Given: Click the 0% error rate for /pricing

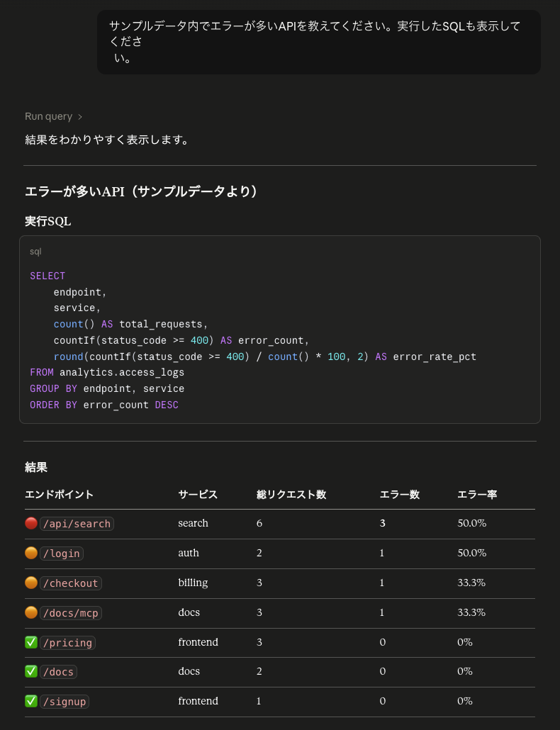Looking at the screenshot, I should click(x=465, y=643).
